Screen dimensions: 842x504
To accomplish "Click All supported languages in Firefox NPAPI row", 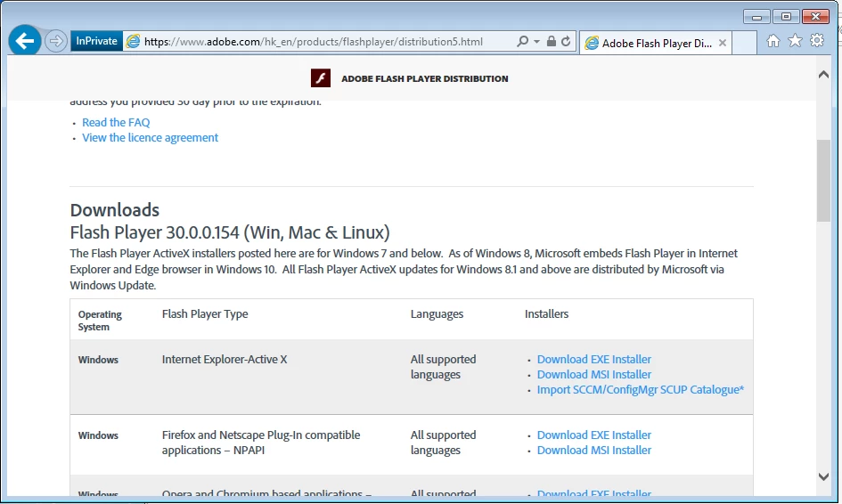I will [444, 443].
